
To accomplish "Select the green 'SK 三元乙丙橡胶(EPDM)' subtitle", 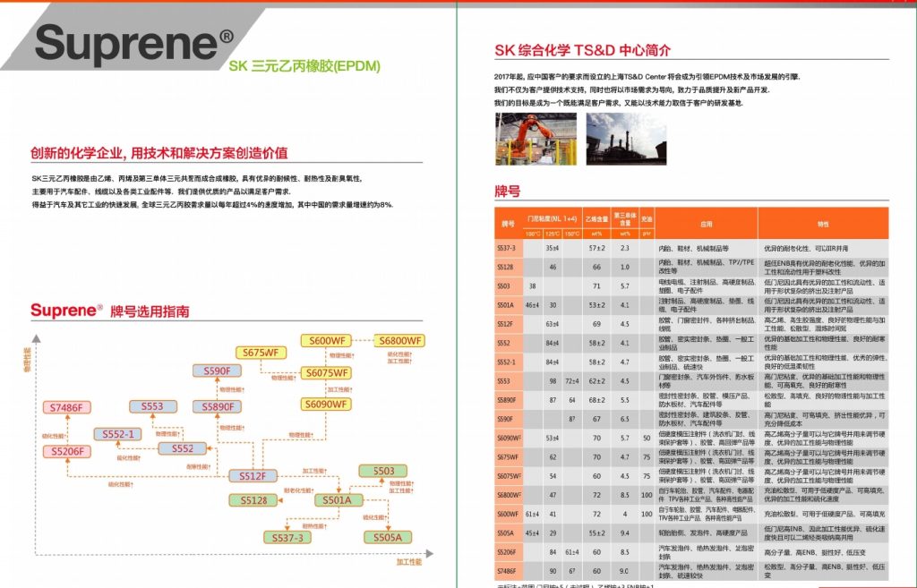I will tap(304, 66).
